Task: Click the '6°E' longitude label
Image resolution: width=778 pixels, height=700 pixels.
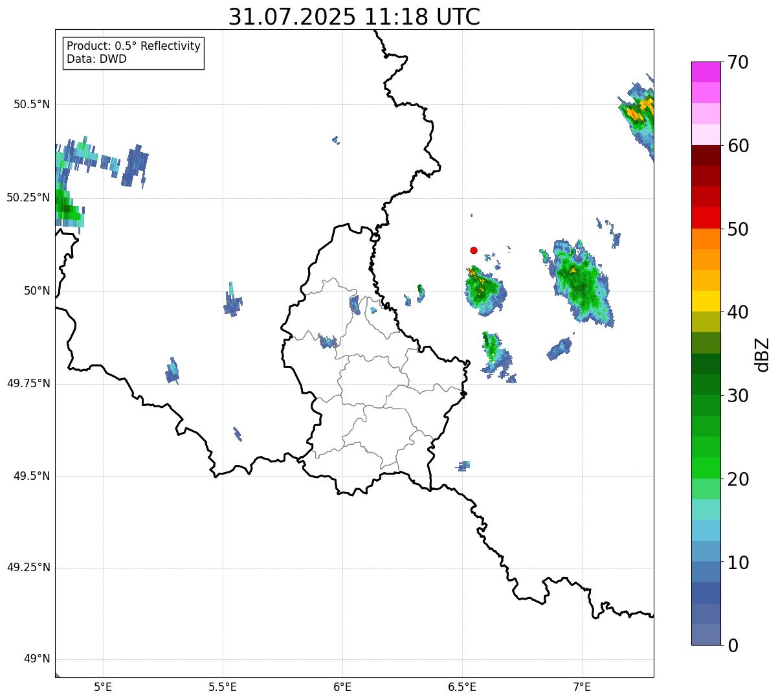Action: [342, 687]
